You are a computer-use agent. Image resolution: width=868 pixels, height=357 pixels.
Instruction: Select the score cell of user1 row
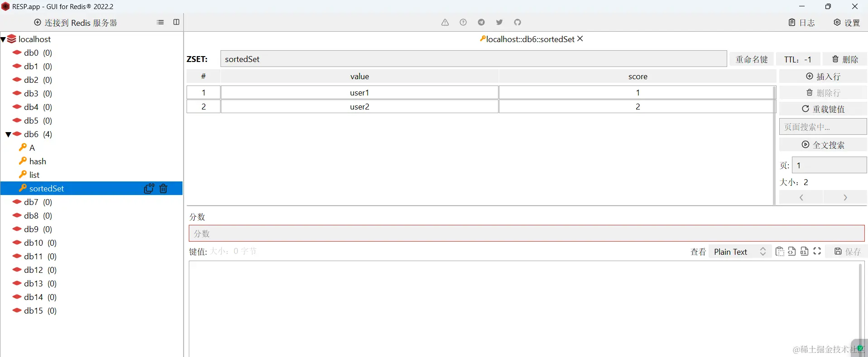pyautogui.click(x=638, y=93)
